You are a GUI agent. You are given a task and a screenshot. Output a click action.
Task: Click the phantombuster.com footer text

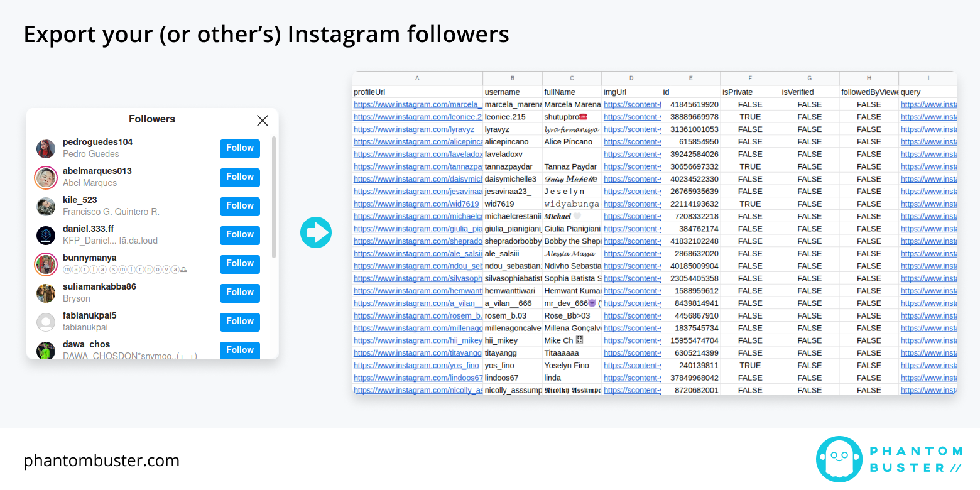101,460
